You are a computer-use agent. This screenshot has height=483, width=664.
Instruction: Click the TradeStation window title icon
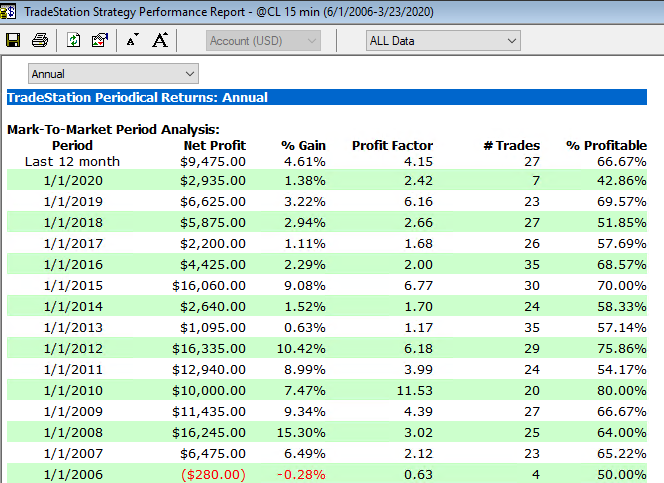tap(8, 11)
